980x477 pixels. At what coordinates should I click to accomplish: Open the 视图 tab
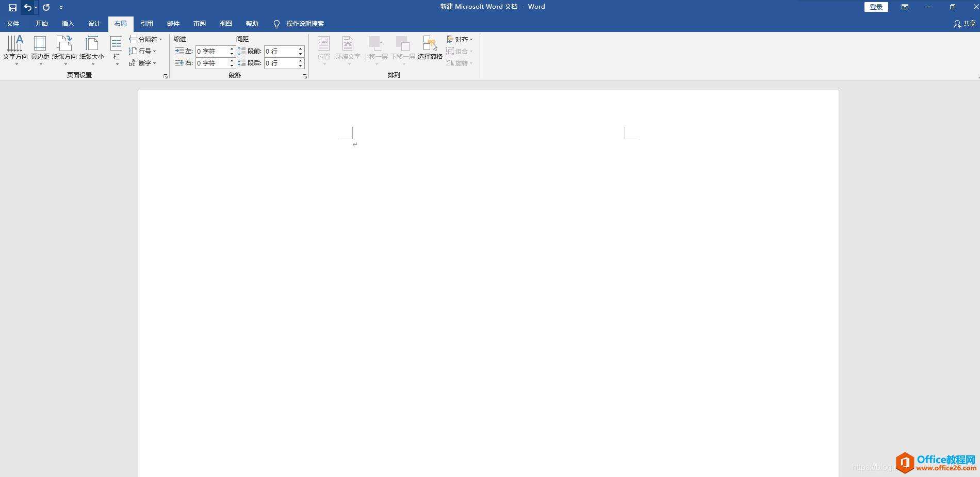click(x=226, y=24)
